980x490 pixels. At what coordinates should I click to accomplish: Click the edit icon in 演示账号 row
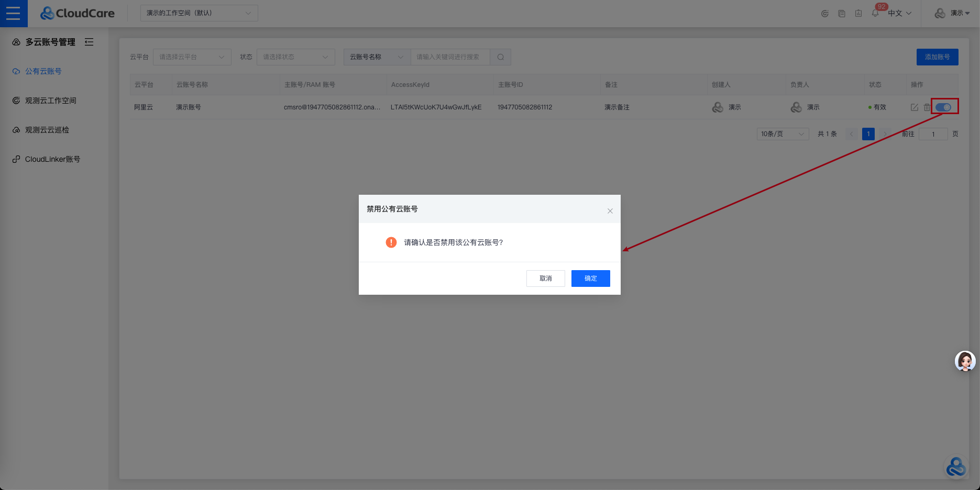click(914, 107)
